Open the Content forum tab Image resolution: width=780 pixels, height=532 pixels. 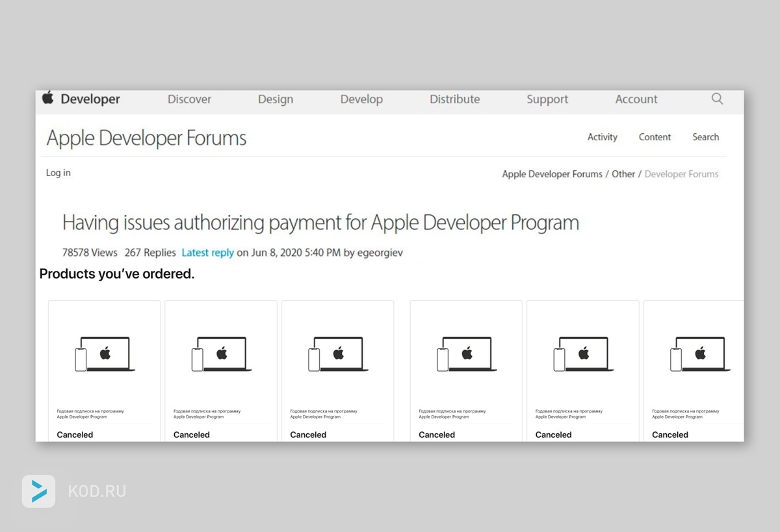point(655,137)
